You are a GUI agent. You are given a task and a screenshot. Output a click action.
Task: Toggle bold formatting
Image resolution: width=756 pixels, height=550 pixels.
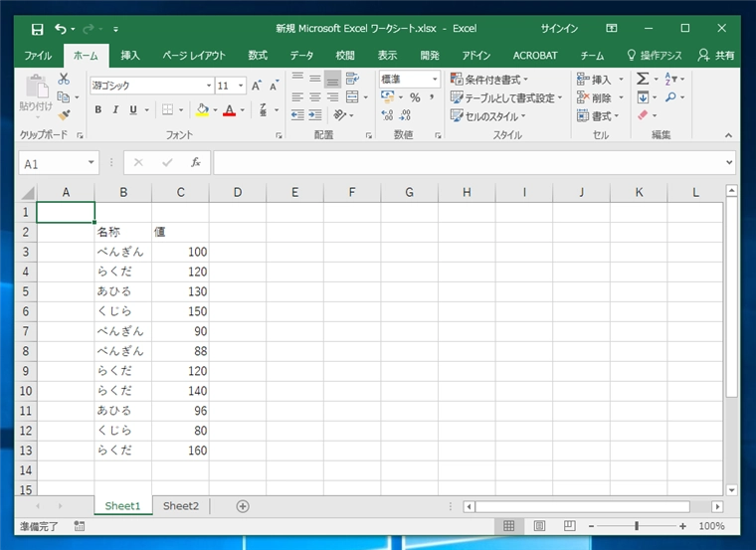pos(98,110)
